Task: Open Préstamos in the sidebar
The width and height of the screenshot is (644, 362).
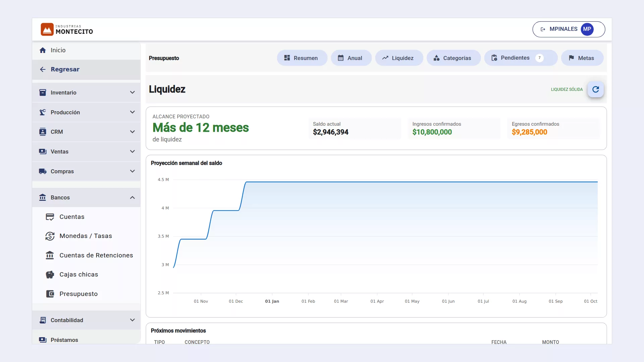Action: pyautogui.click(x=86, y=339)
